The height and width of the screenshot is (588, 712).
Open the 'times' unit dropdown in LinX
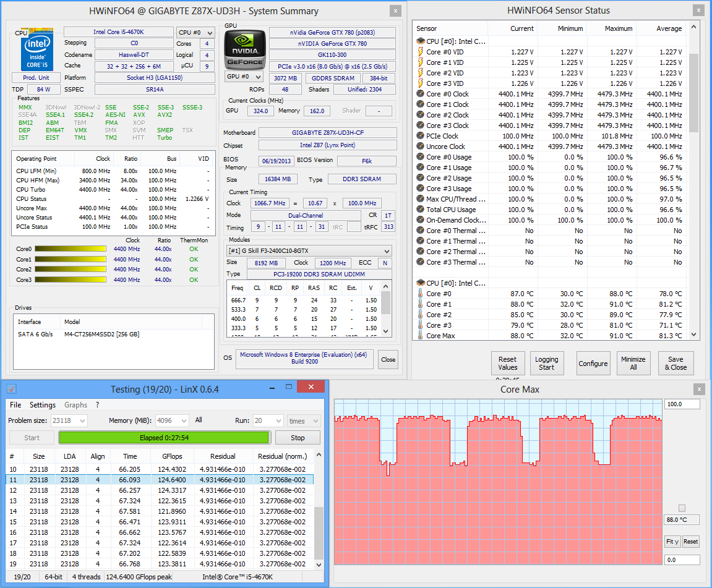(x=304, y=420)
